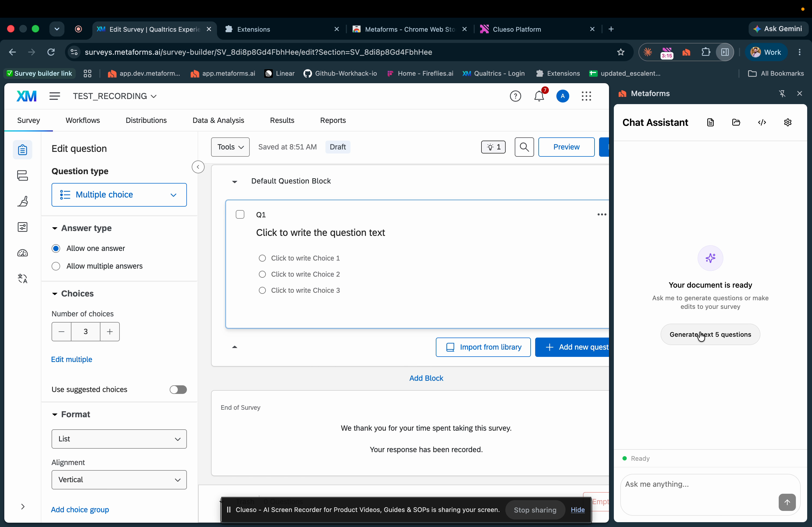Select the Choice 1 radio option in Q1
Viewport: 812px width, 527px height.
(x=262, y=258)
